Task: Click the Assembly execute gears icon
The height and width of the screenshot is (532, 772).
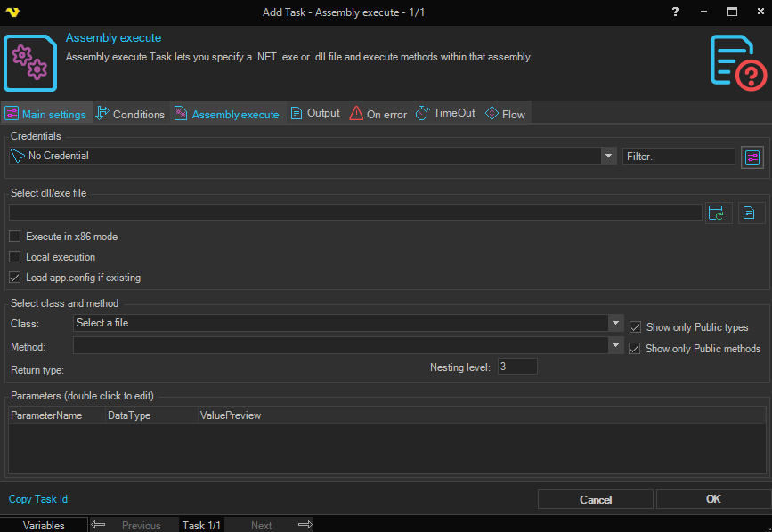Action: click(30, 61)
